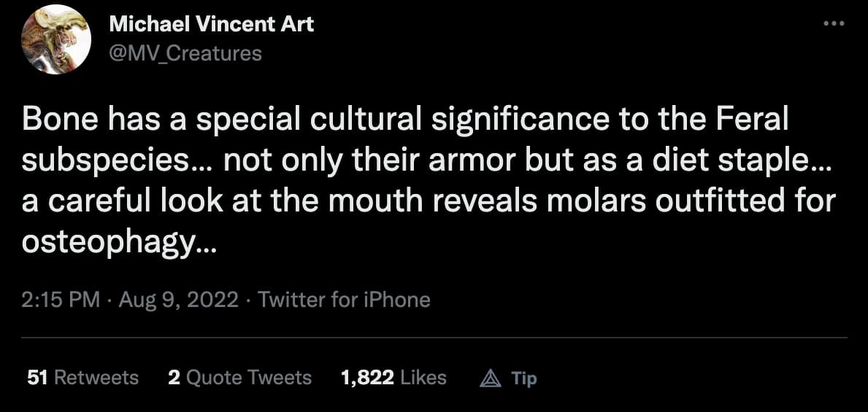Select the Tip label text
This screenshot has width=868, height=412.
[x=523, y=378]
